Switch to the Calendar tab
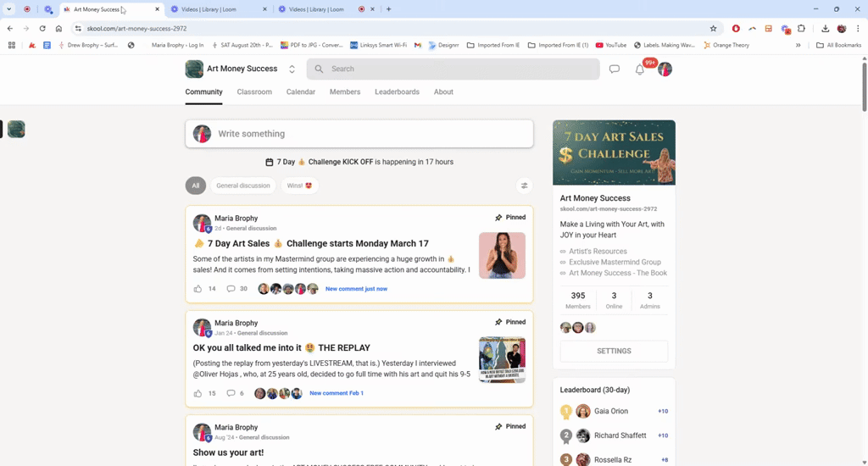Screen dimensions: 868x466 [x=301, y=92]
